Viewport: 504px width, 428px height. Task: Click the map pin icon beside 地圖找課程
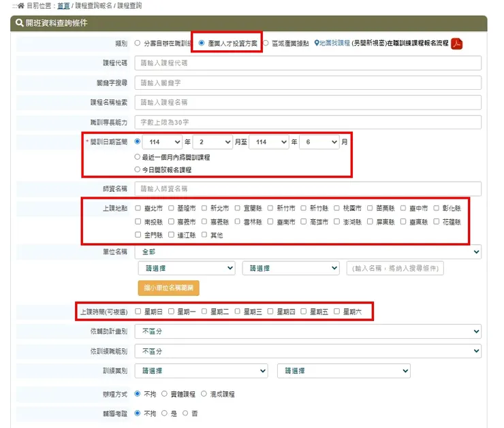[317, 43]
